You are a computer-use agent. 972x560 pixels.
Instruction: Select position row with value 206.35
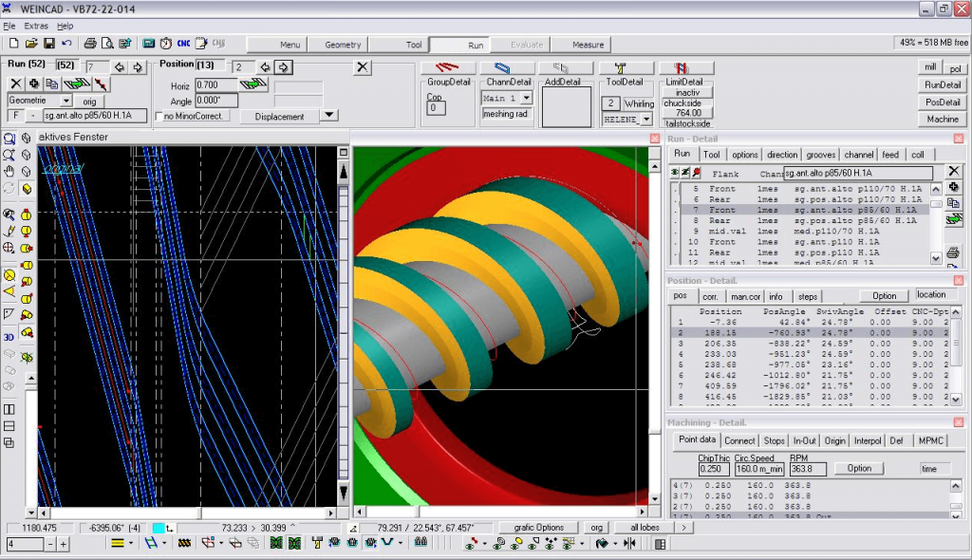coord(810,344)
